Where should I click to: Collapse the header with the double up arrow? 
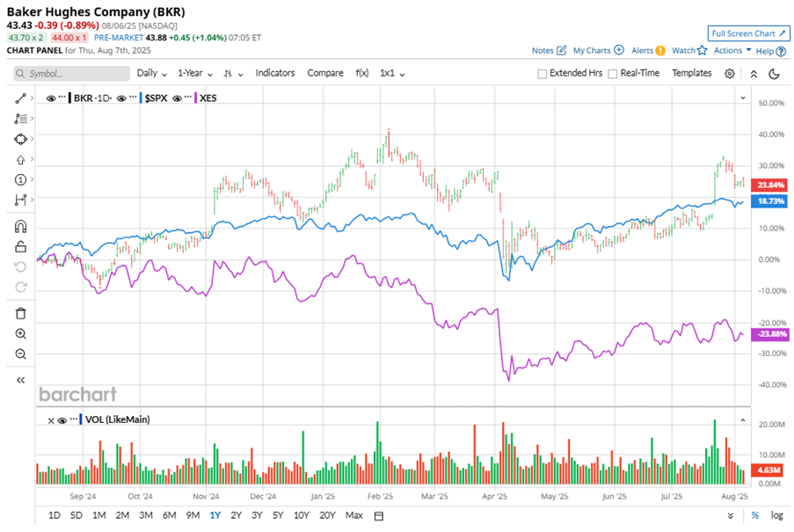pos(754,74)
